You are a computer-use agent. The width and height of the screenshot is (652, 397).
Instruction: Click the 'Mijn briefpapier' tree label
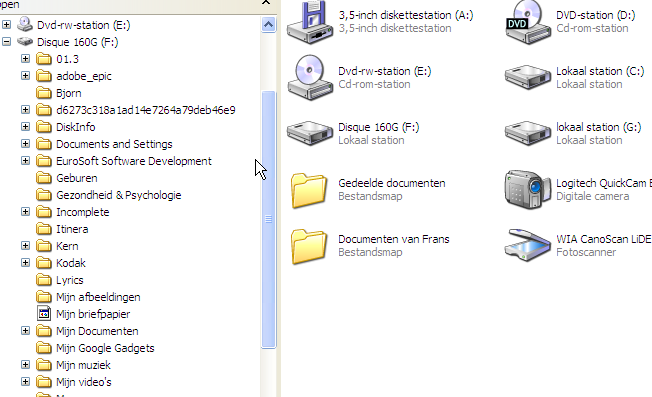point(93,314)
